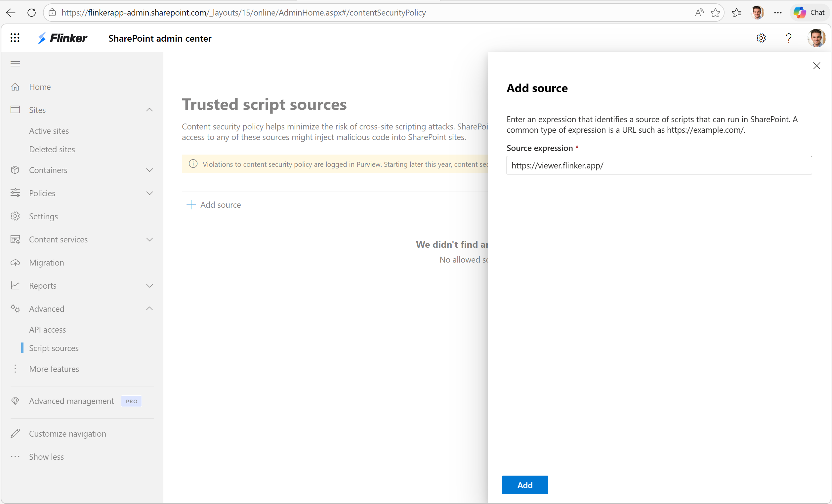Viewport: 832px width, 504px height.
Task: Open Copilot Chat in the browser toolbar
Action: pyautogui.click(x=810, y=13)
